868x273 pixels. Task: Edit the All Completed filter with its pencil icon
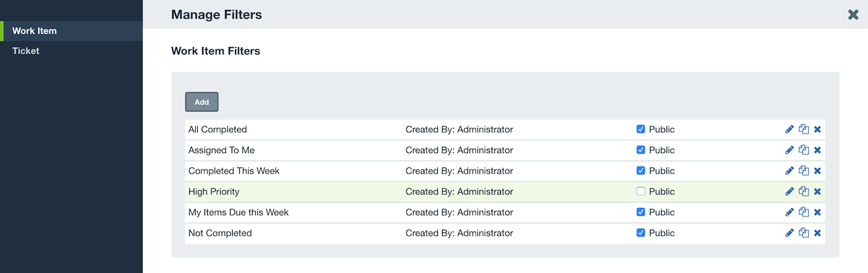789,129
